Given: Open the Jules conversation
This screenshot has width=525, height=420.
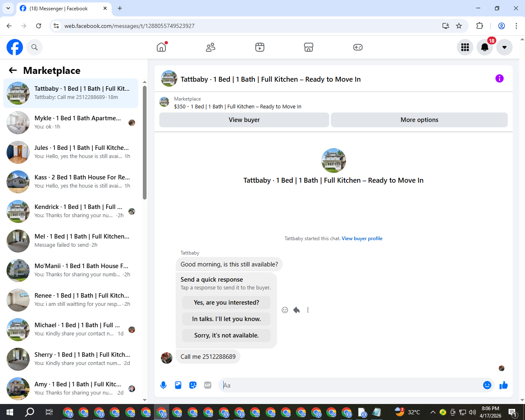Looking at the screenshot, I should point(71,152).
